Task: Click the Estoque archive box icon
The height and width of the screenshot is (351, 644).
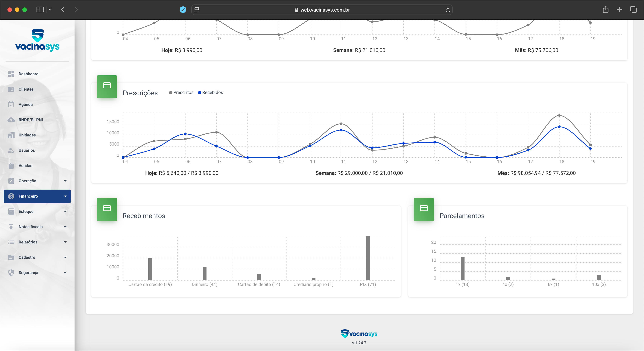Action: pyautogui.click(x=11, y=212)
